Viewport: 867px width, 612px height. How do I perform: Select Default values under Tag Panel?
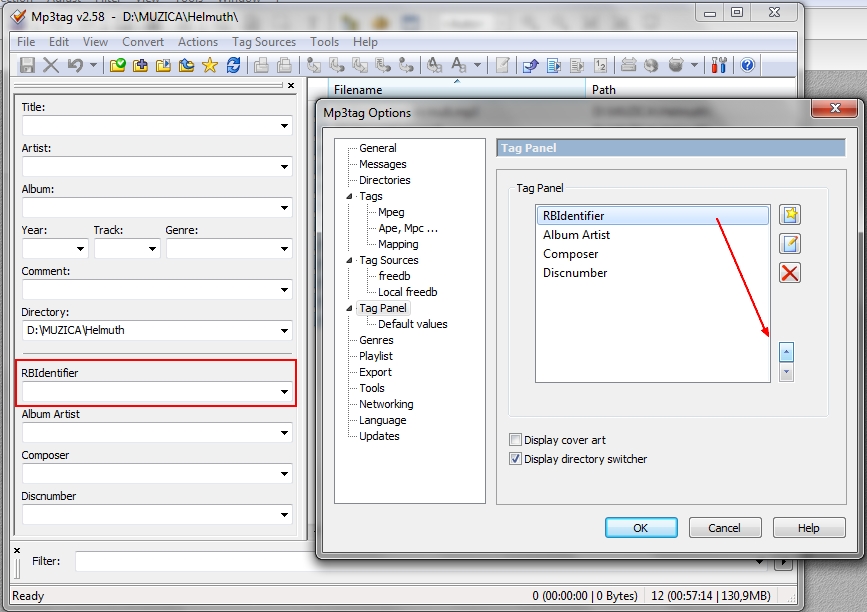[x=412, y=325]
